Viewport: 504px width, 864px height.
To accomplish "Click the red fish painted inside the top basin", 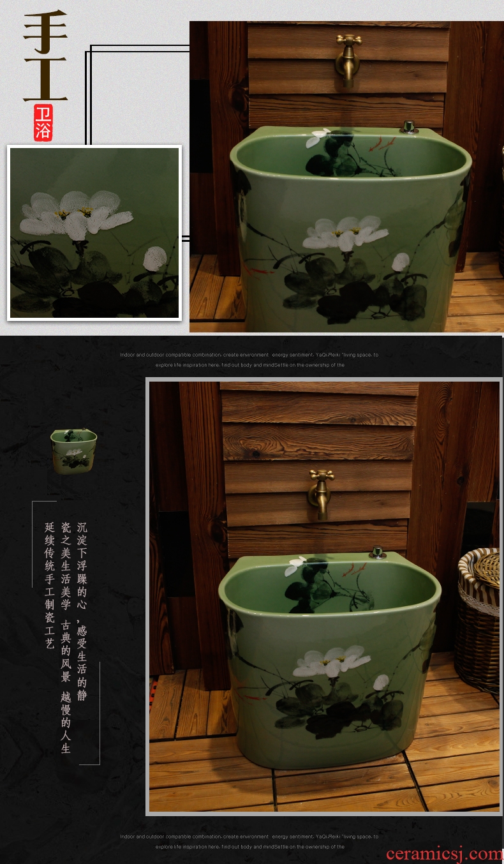I will (378, 144).
